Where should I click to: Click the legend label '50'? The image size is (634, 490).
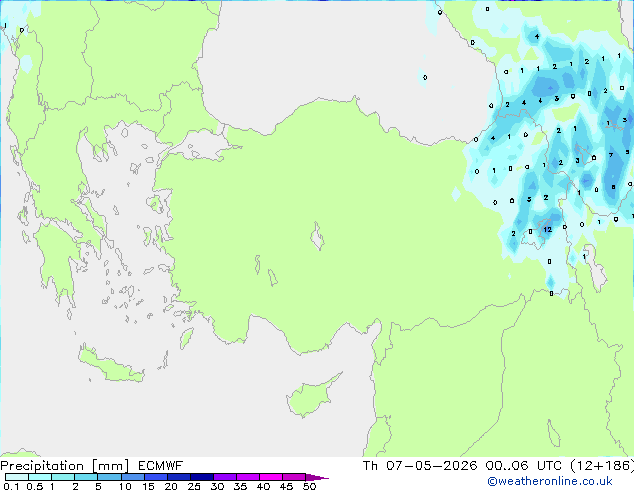pyautogui.click(x=309, y=486)
